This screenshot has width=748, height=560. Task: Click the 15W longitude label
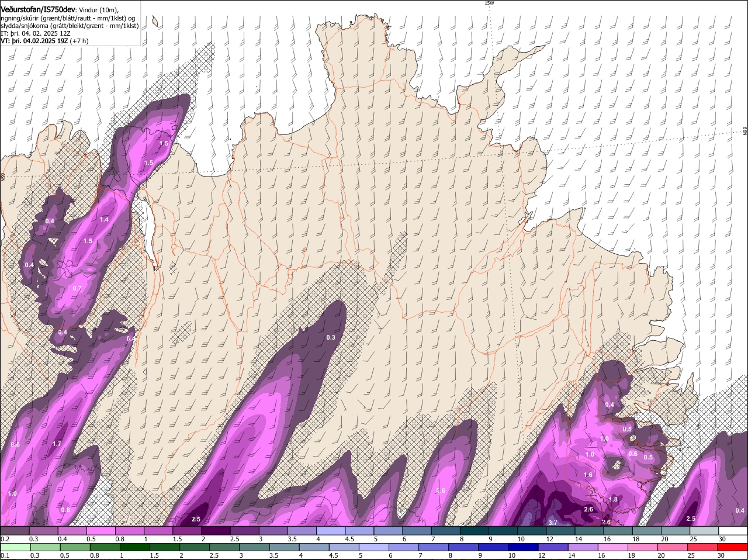489,3
